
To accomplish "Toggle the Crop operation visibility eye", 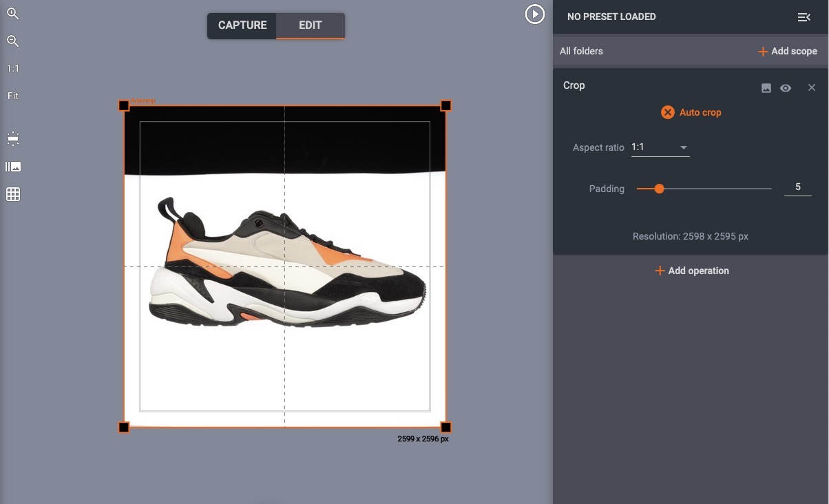I will [786, 87].
